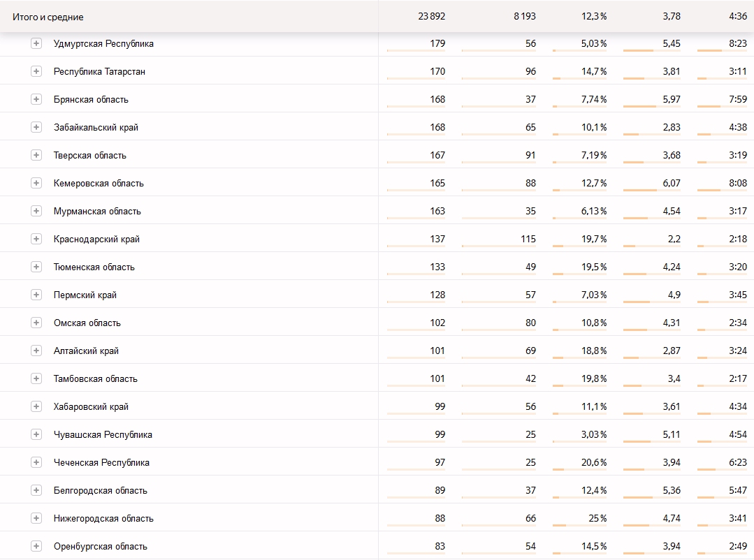754x560 pixels.
Task: Select the Чувашская Республика region name
Action: tap(103, 434)
